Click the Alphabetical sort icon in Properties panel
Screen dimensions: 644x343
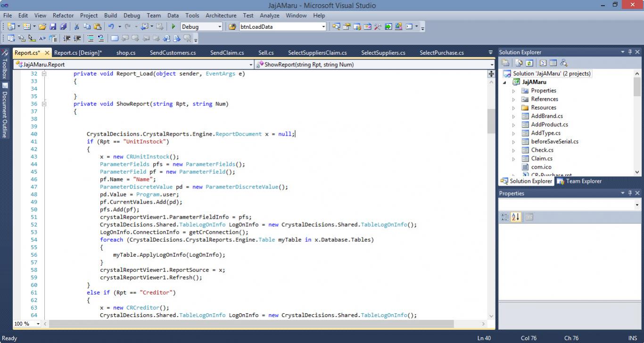point(515,217)
